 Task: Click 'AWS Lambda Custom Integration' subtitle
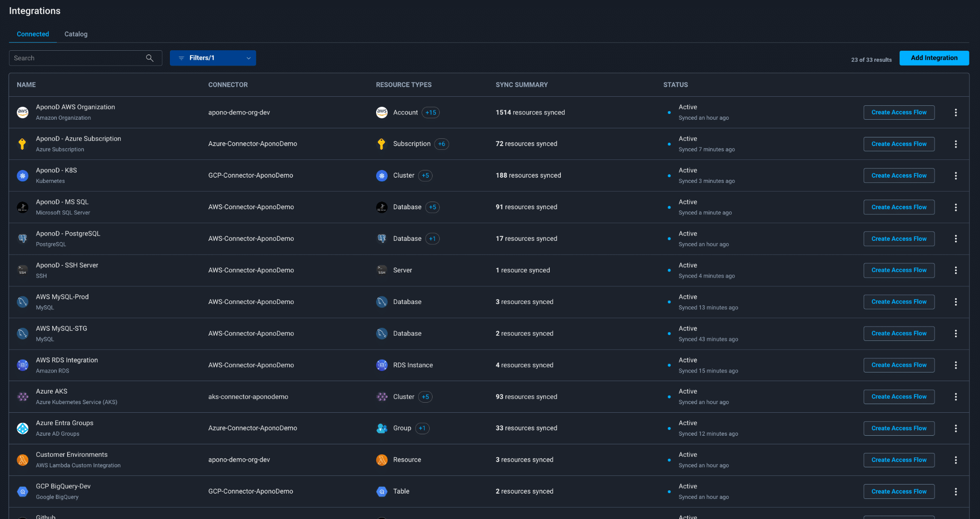tap(78, 466)
